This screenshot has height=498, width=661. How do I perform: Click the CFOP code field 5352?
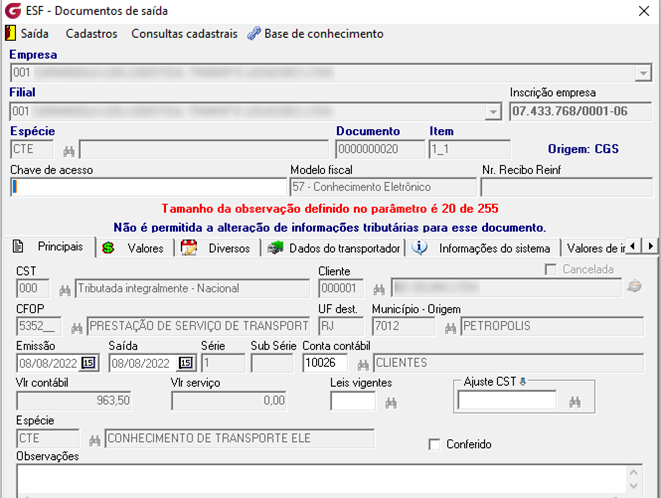point(39,326)
